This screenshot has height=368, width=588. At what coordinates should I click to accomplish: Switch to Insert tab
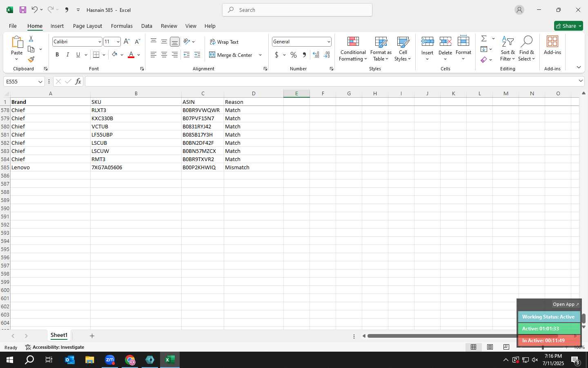click(x=57, y=26)
